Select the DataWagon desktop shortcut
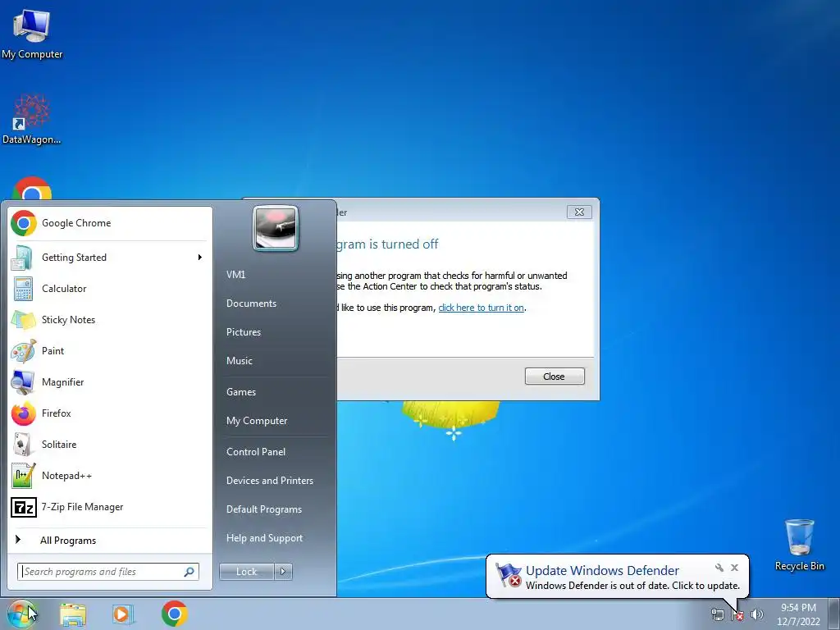Screen dimensions: 840x630 tap(32, 120)
